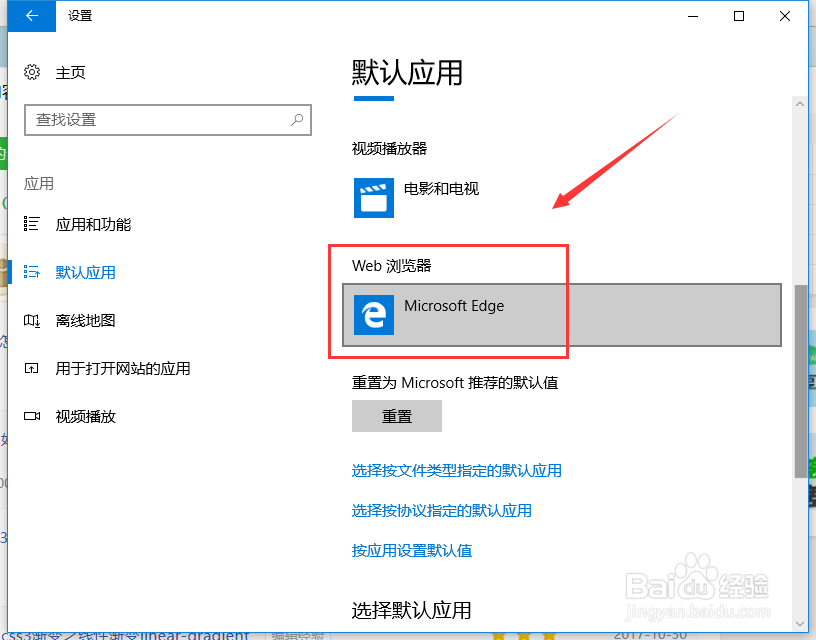The width and height of the screenshot is (816, 640).
Task: Click the settings home gear icon
Action: [x=33, y=72]
